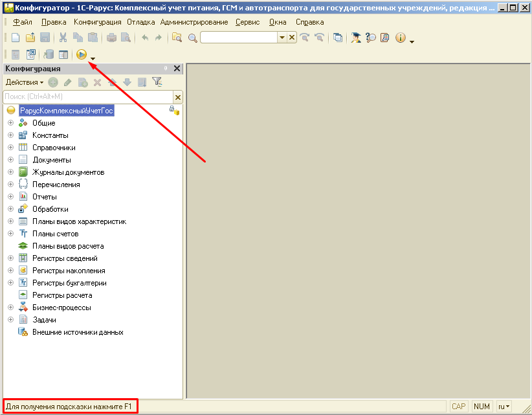
Task: Show About information icon
Action: point(401,38)
